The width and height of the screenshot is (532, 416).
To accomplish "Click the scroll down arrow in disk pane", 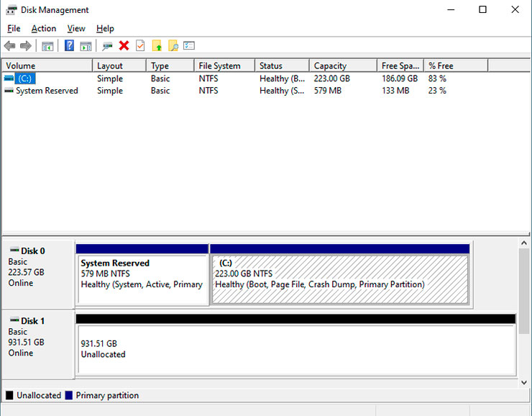I will coord(524,382).
